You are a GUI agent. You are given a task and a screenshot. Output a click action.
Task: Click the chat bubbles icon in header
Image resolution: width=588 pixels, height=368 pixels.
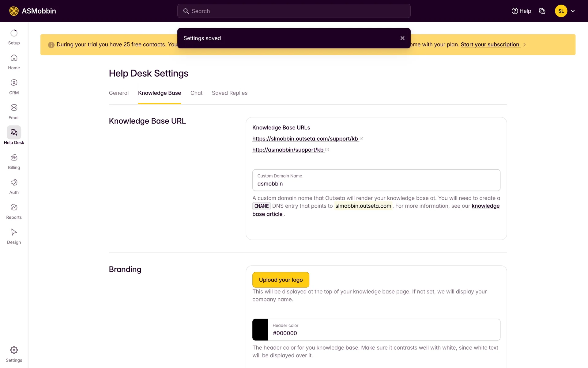[542, 11]
